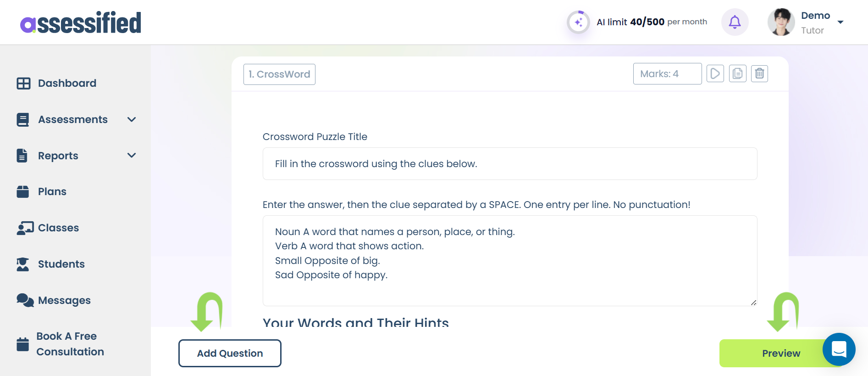Click into the Crossword Puzzle Title field
This screenshot has height=376, width=868.
509,164
